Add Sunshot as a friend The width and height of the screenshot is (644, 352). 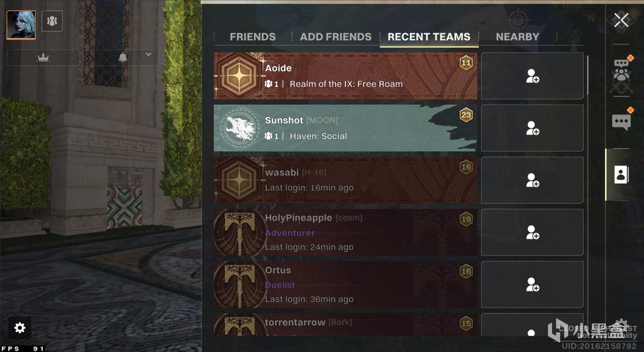pyautogui.click(x=532, y=128)
